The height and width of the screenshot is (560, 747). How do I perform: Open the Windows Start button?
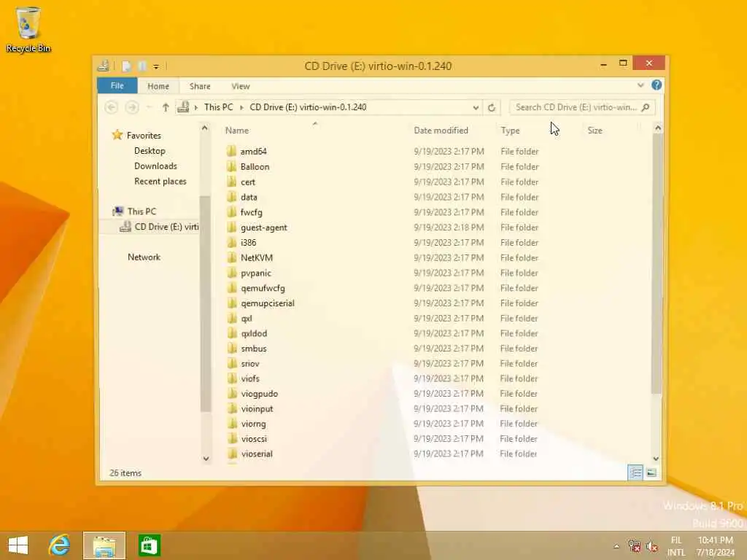(x=18, y=545)
